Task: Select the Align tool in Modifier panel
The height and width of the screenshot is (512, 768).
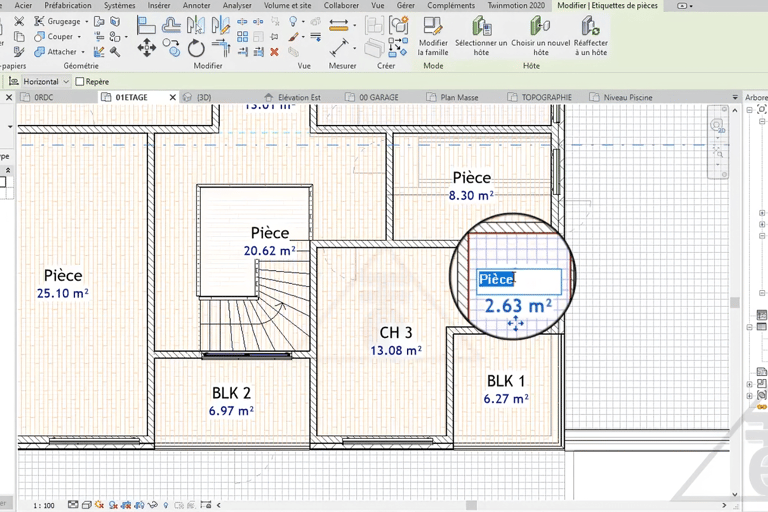Action: [146, 24]
